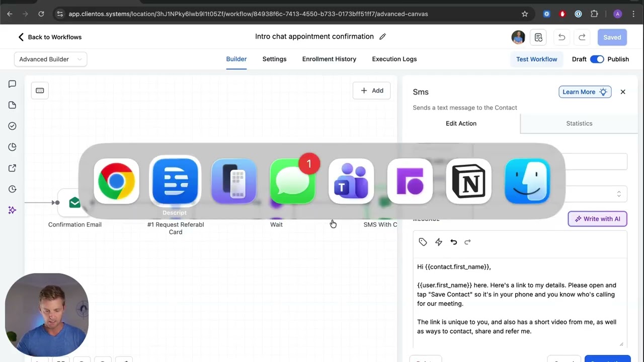The image size is (644, 362).
Task: Click the browser address bar
Action: (x=287, y=14)
